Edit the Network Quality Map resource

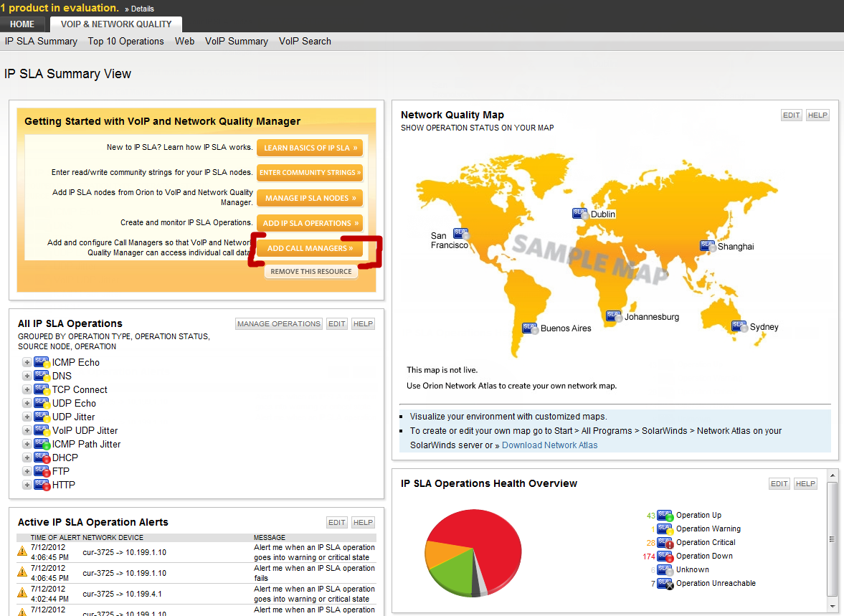tap(791, 115)
